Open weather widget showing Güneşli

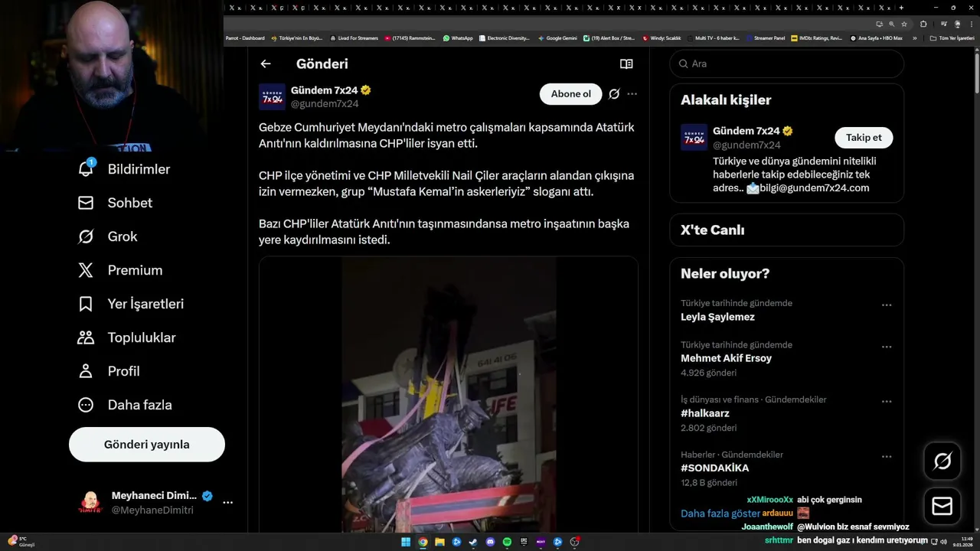pos(21,542)
